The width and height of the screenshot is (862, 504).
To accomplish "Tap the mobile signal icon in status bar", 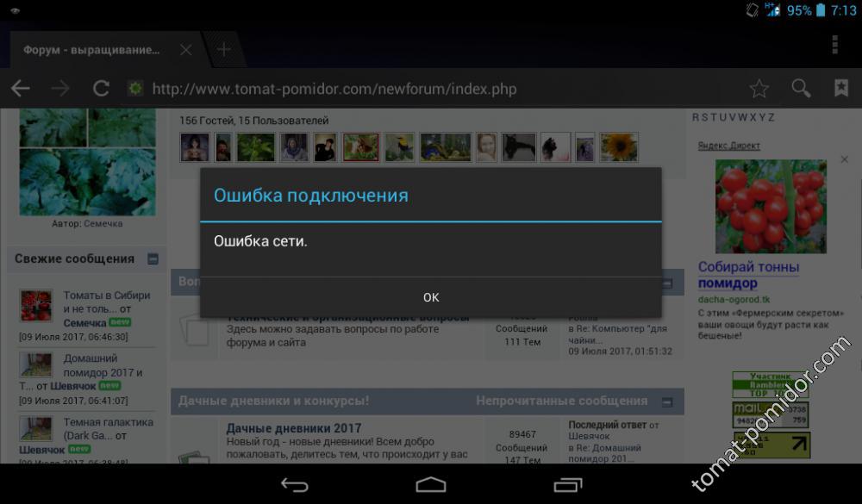I will tap(773, 9).
